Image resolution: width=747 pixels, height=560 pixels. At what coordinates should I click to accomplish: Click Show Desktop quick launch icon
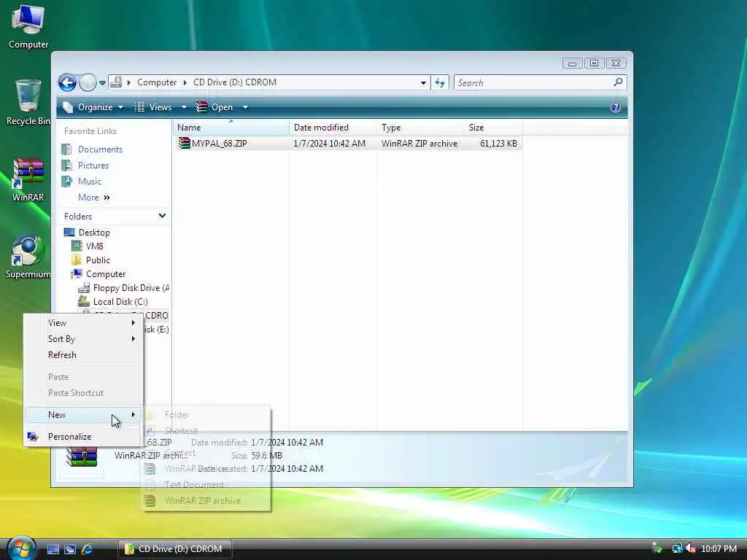[x=53, y=549]
